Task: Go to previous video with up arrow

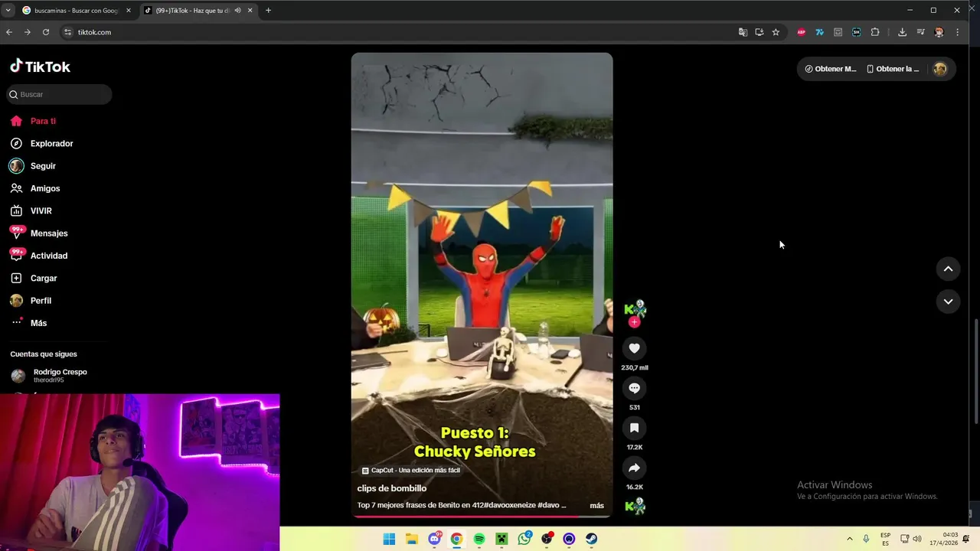Action: [x=948, y=269]
